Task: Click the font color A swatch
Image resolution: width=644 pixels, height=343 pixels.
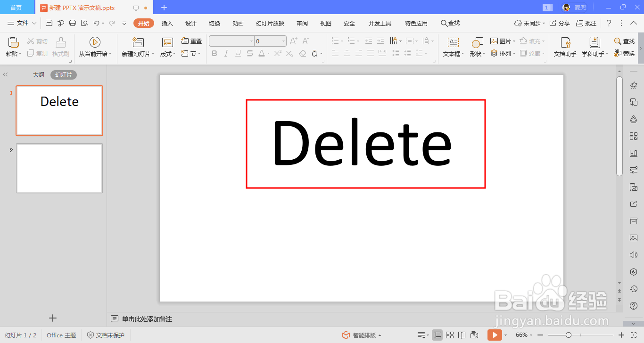Action: [262, 53]
